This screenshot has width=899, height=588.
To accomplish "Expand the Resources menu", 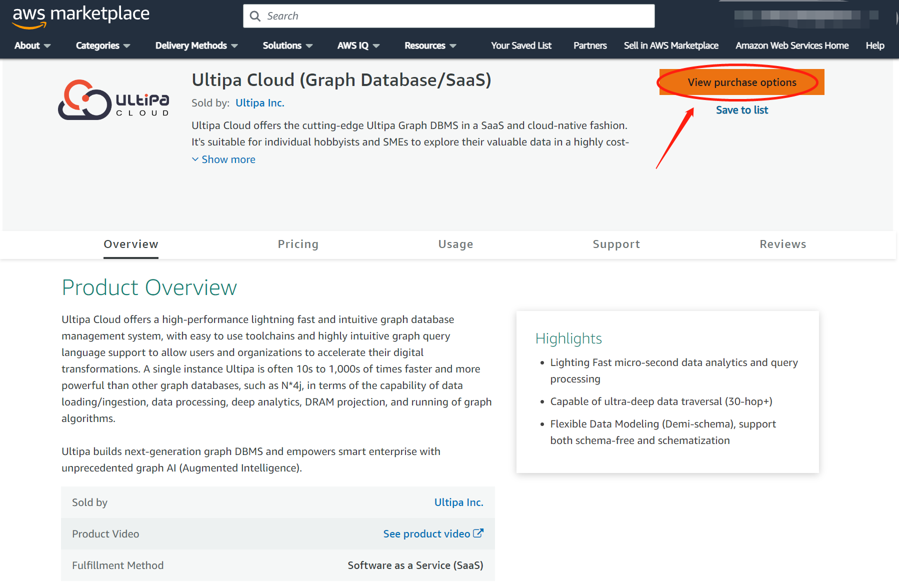I will [x=430, y=45].
